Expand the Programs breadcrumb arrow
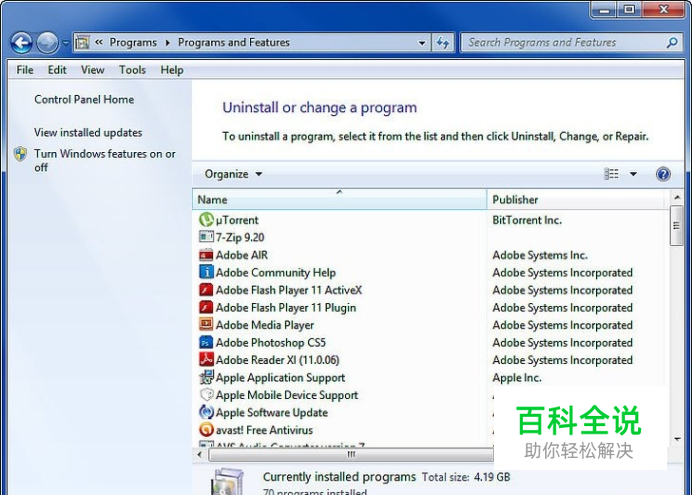The width and height of the screenshot is (692, 495). pyautogui.click(x=167, y=43)
